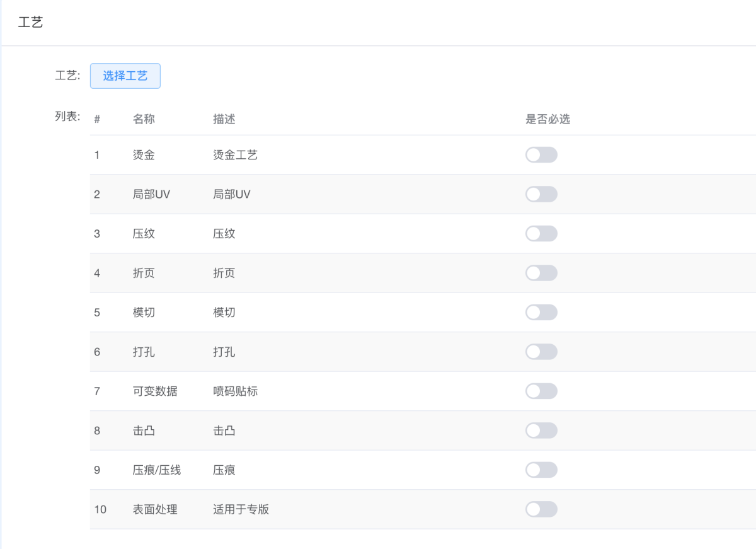Toggle 局部UV as required
The height and width of the screenshot is (549, 756).
(541, 194)
